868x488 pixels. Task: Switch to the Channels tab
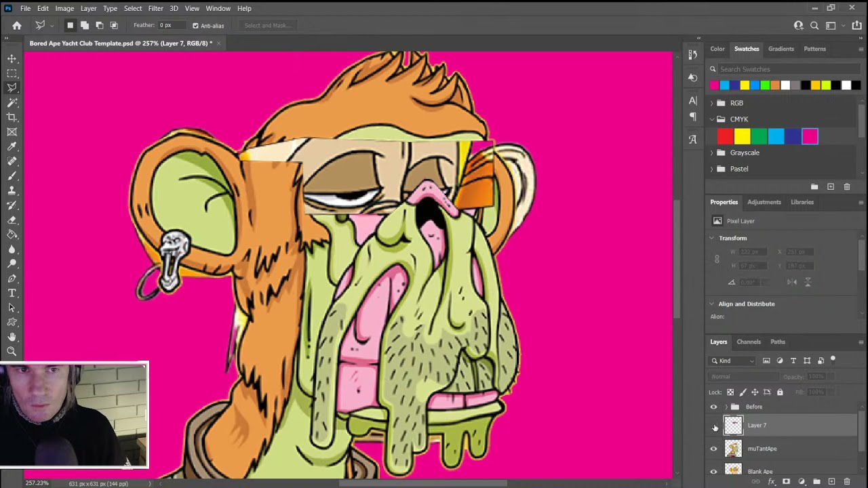[x=749, y=342]
